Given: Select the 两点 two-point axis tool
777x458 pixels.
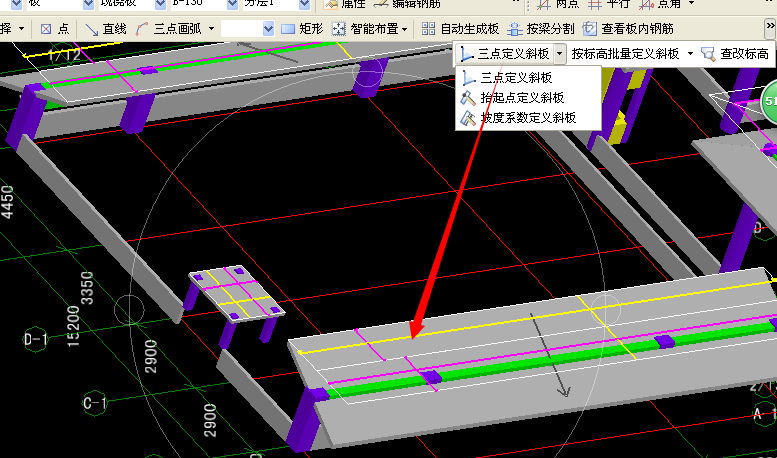Looking at the screenshot, I should point(558,4).
